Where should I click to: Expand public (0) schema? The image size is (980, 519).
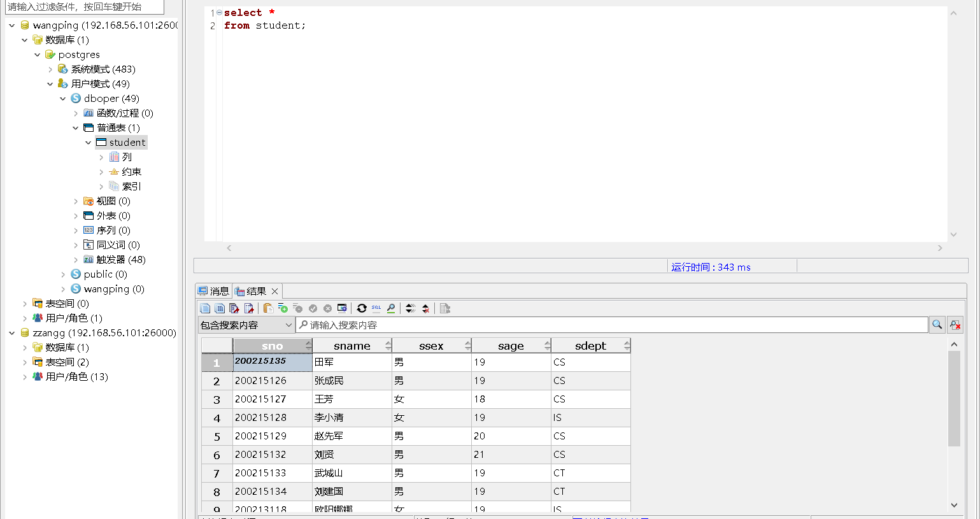(62, 274)
